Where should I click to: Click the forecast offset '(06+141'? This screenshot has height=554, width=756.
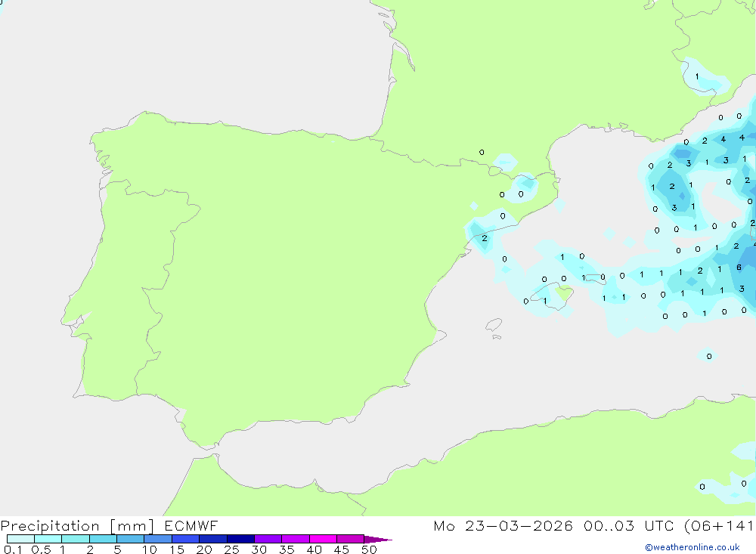(x=720, y=525)
